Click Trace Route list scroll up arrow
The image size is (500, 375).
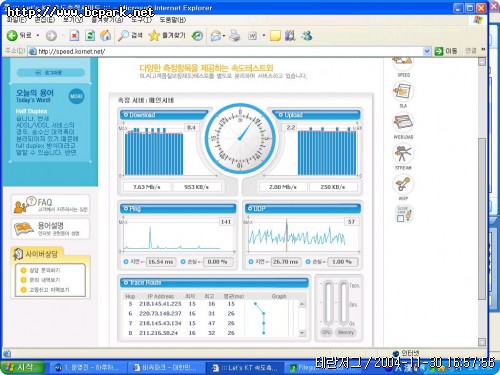(302, 304)
